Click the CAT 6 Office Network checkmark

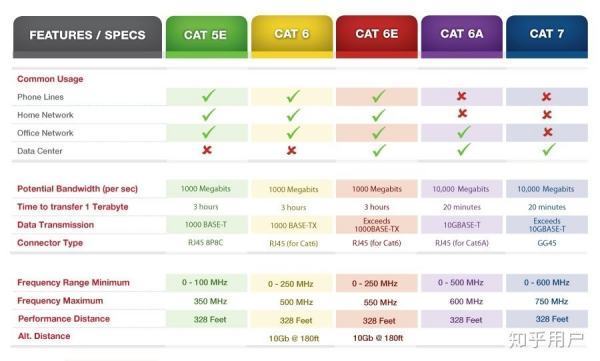[x=293, y=132]
